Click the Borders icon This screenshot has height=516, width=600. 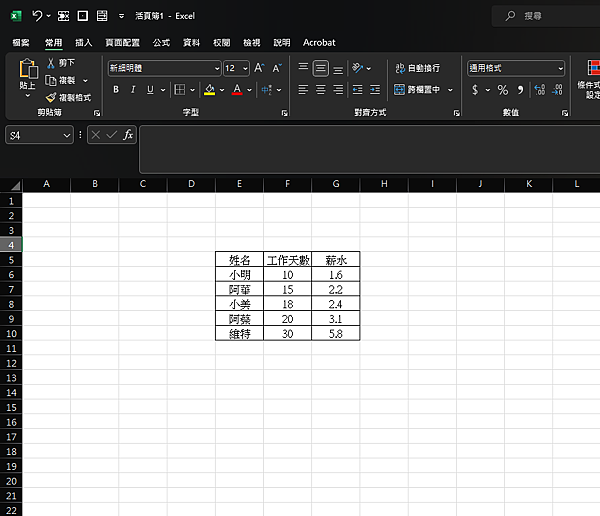pyautogui.click(x=179, y=90)
